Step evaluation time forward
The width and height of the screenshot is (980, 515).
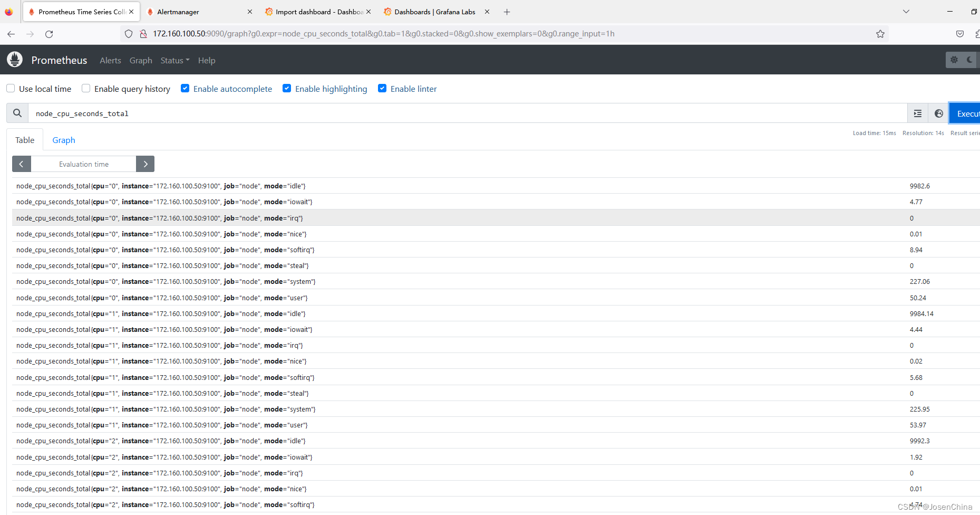tap(145, 164)
